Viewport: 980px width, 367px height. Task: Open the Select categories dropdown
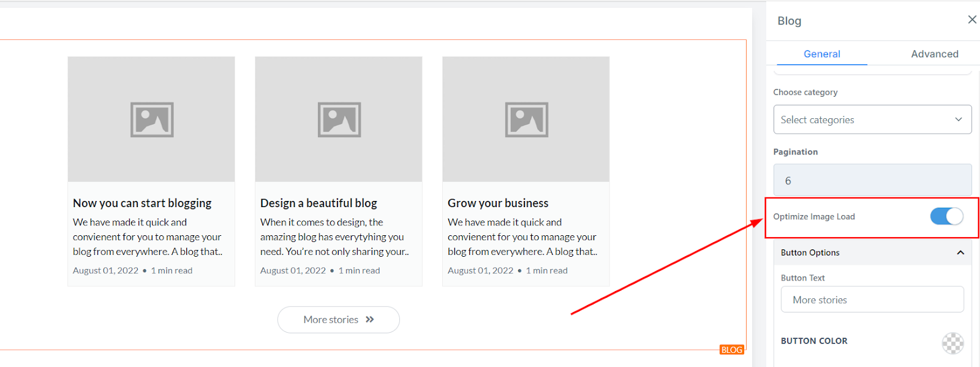(872, 119)
